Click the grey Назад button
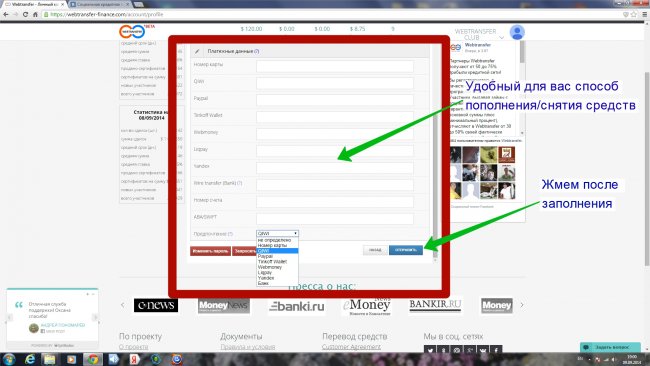 pos(375,250)
